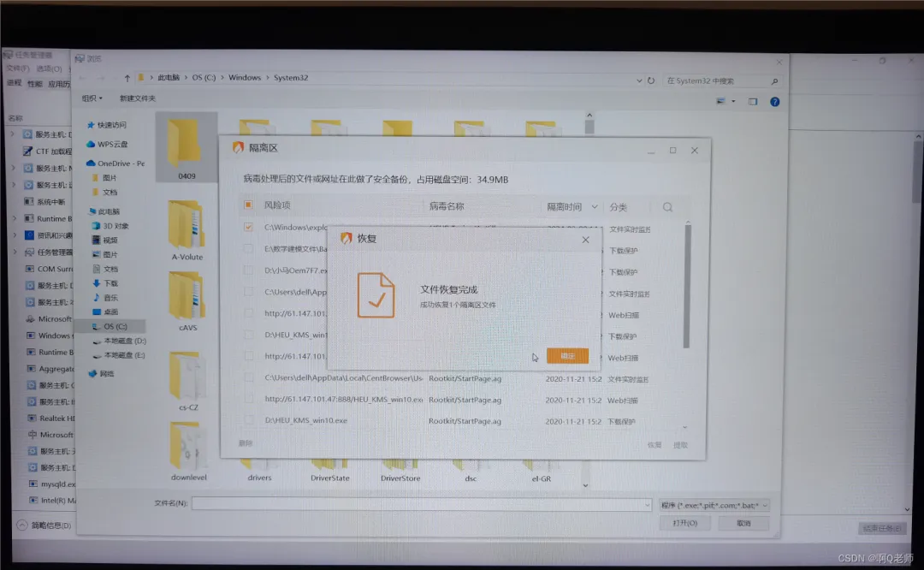Click inside the 文件名 input field
The height and width of the screenshot is (570, 924).
tap(385, 504)
